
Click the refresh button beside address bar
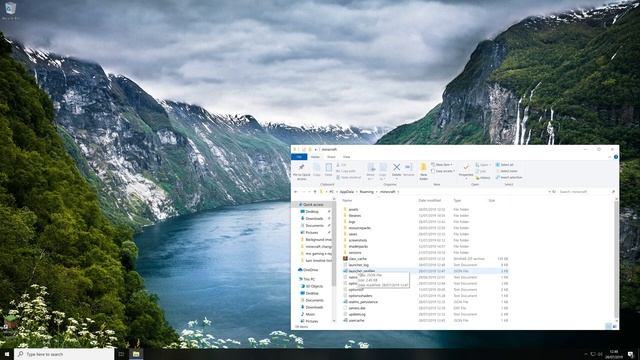(553, 191)
